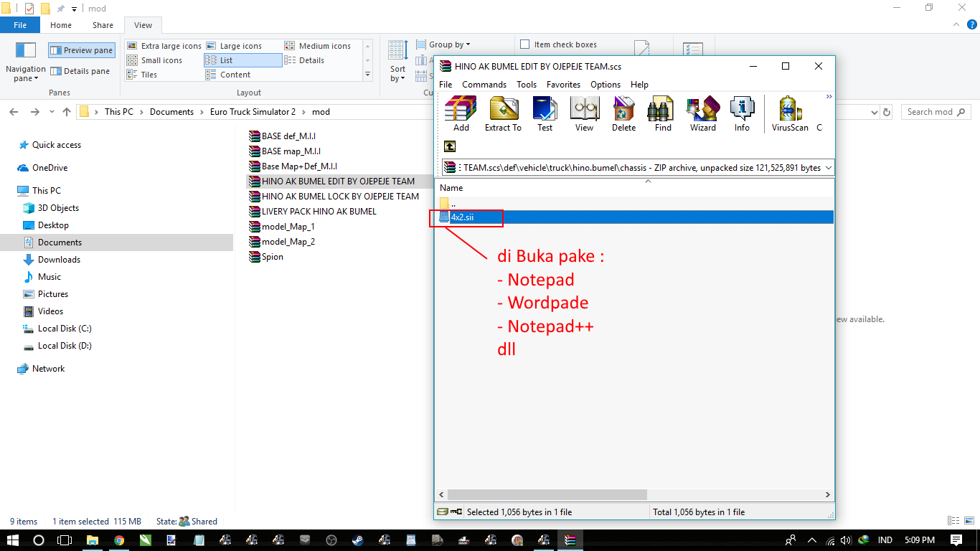Open the Sort by dropdown
Image resolution: width=980 pixels, height=551 pixels.
click(398, 62)
